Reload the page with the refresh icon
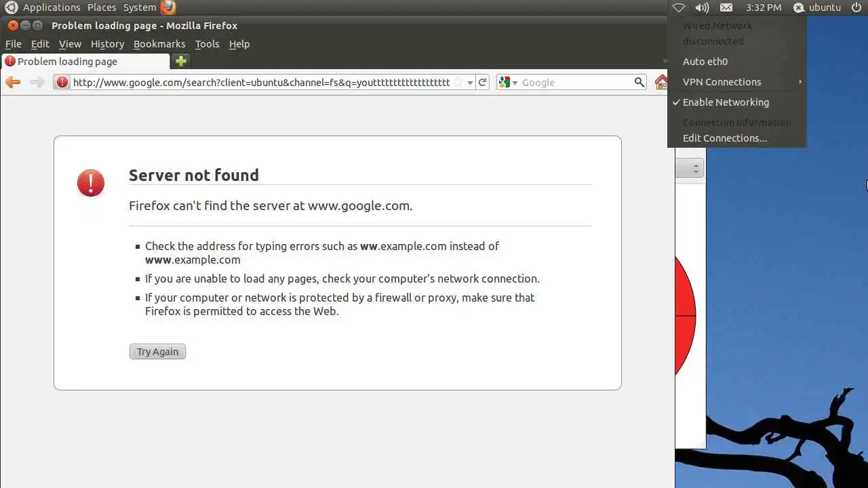 [482, 82]
